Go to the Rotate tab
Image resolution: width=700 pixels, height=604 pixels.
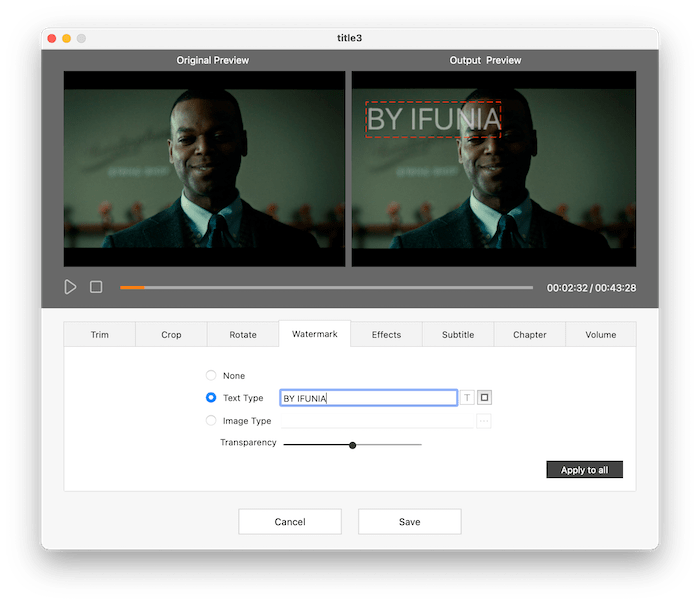pos(243,335)
